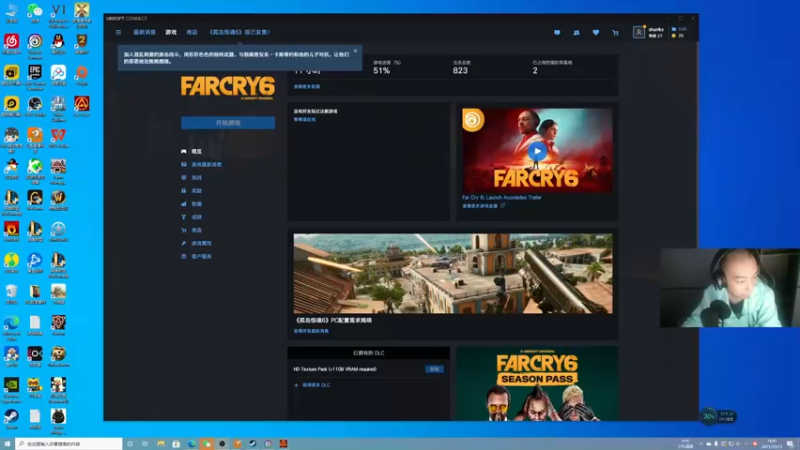Click the link under the friends played panel

[305, 119]
